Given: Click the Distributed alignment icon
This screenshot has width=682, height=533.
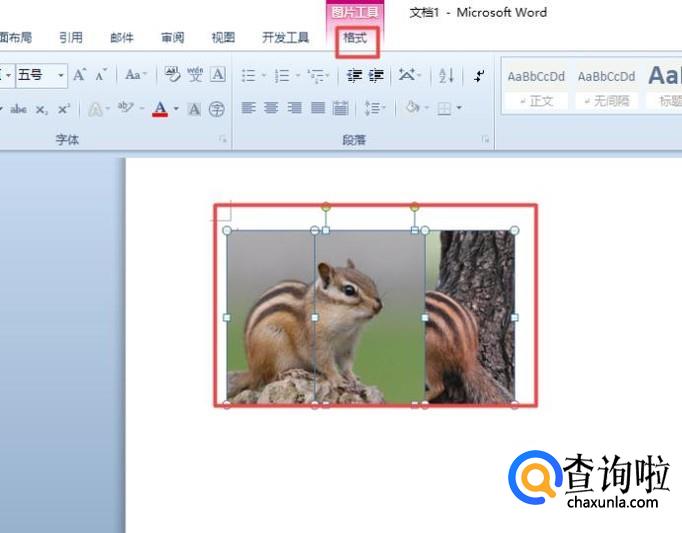Looking at the screenshot, I should pos(341,108).
